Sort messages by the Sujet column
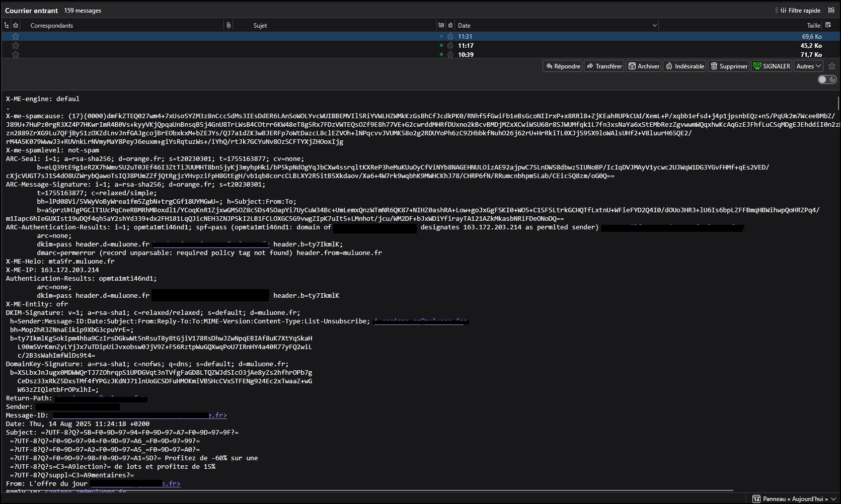 pos(260,25)
